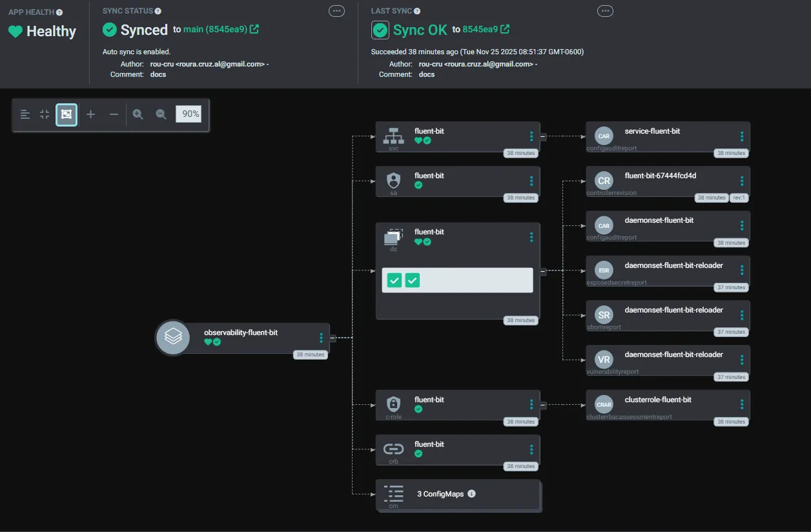This screenshot has width=811, height=532.
Task: Open the 8545ea9 link beside Sync OK
Action: point(480,29)
